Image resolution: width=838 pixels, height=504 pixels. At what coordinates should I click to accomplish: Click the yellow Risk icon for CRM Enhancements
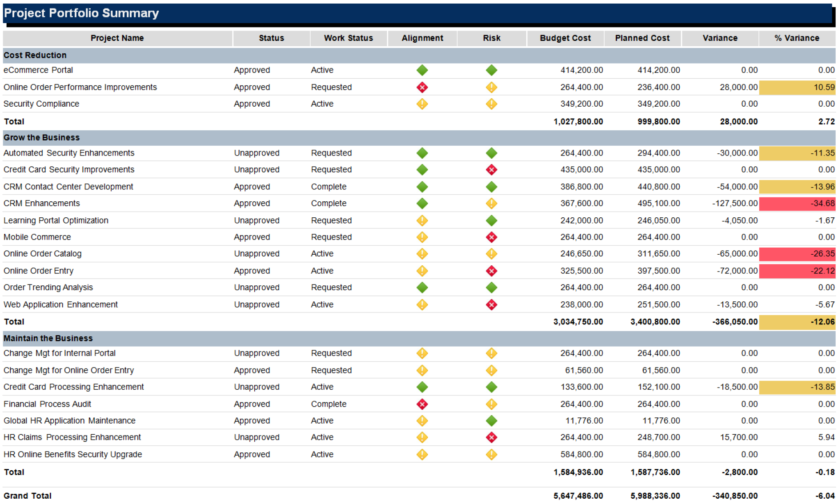(x=491, y=204)
